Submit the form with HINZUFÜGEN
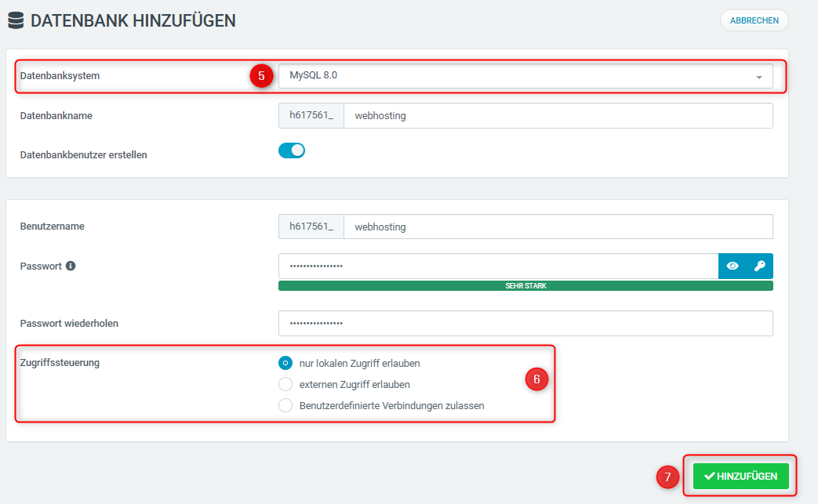Image resolution: width=818 pixels, height=504 pixels. tap(740, 476)
